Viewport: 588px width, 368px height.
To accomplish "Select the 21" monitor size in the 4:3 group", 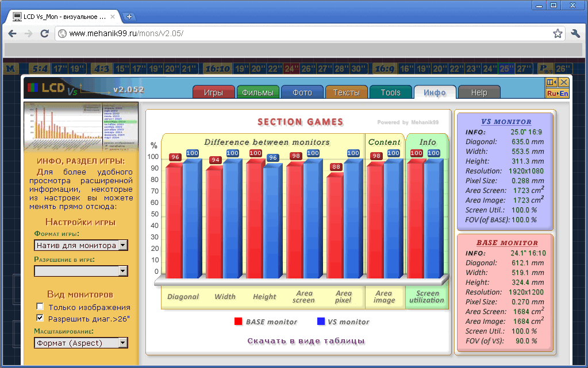I will pos(189,68).
